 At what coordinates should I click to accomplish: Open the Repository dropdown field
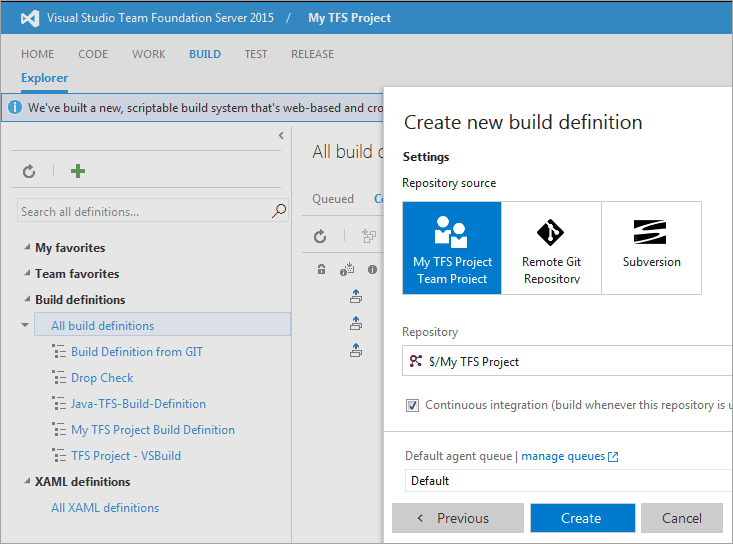tap(568, 361)
